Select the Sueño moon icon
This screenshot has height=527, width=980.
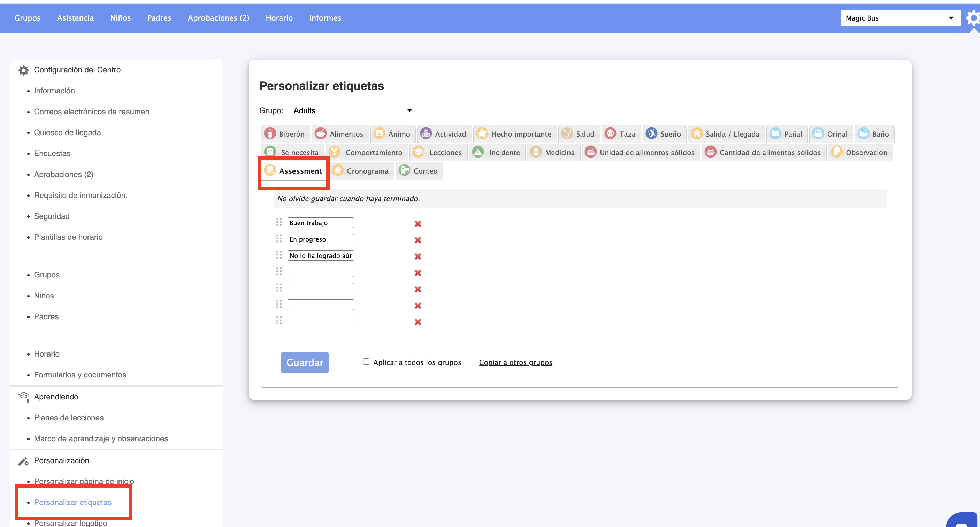[651, 133]
